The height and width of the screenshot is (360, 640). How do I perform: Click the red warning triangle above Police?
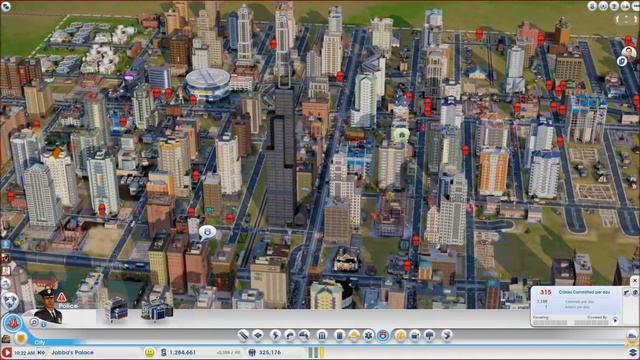[x=62, y=297]
